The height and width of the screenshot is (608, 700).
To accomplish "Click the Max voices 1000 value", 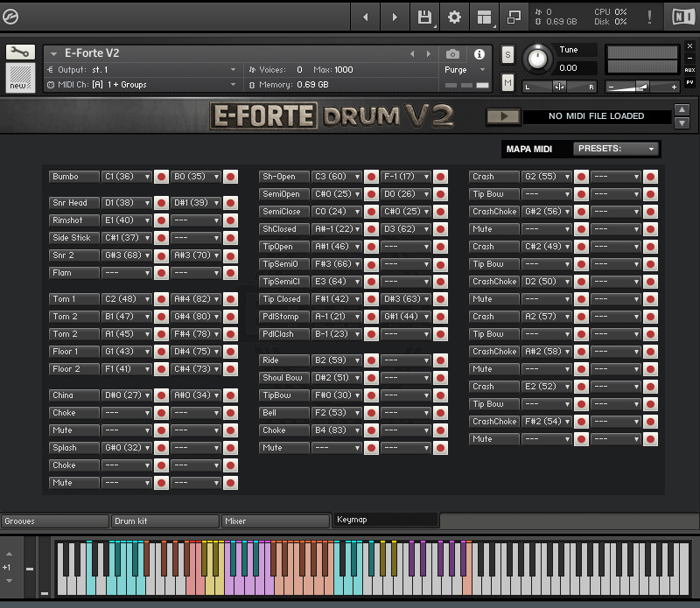I will click(343, 70).
